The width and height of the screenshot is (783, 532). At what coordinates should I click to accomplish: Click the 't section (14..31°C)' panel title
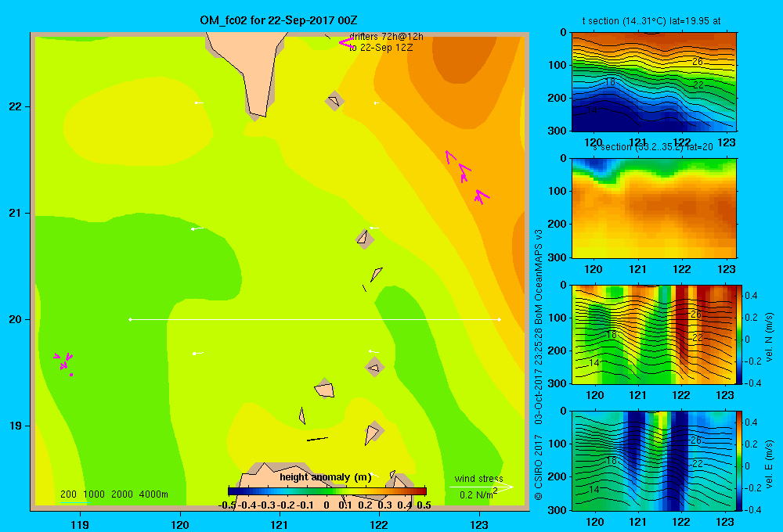[x=651, y=21]
